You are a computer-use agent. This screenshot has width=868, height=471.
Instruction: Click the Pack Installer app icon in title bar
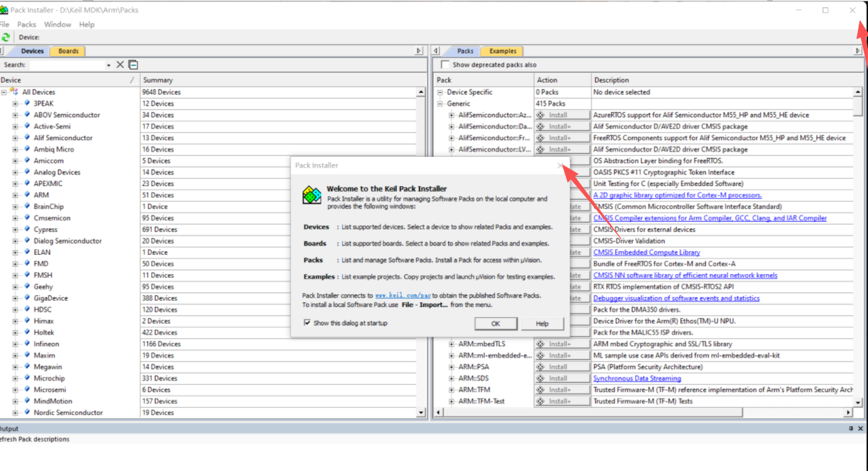[x=4, y=10]
